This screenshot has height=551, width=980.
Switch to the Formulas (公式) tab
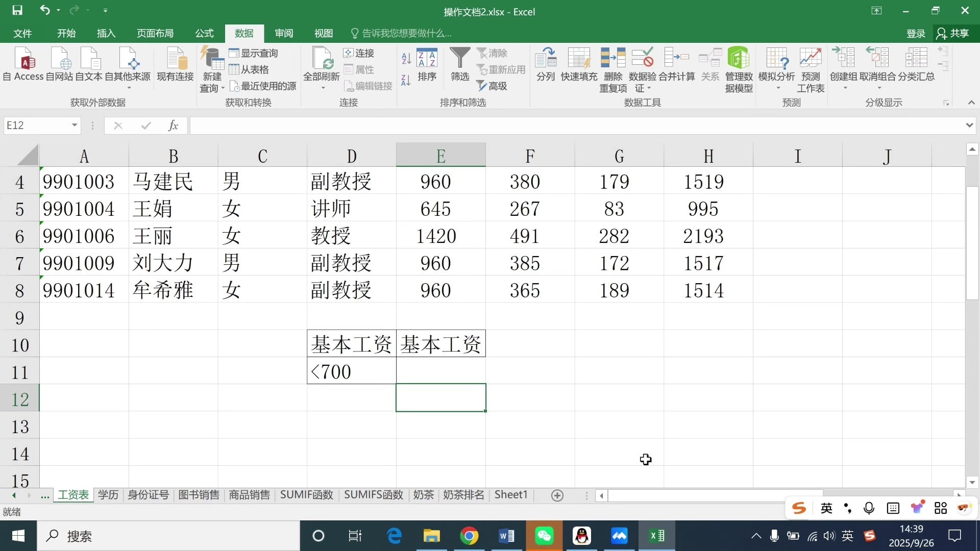(204, 33)
